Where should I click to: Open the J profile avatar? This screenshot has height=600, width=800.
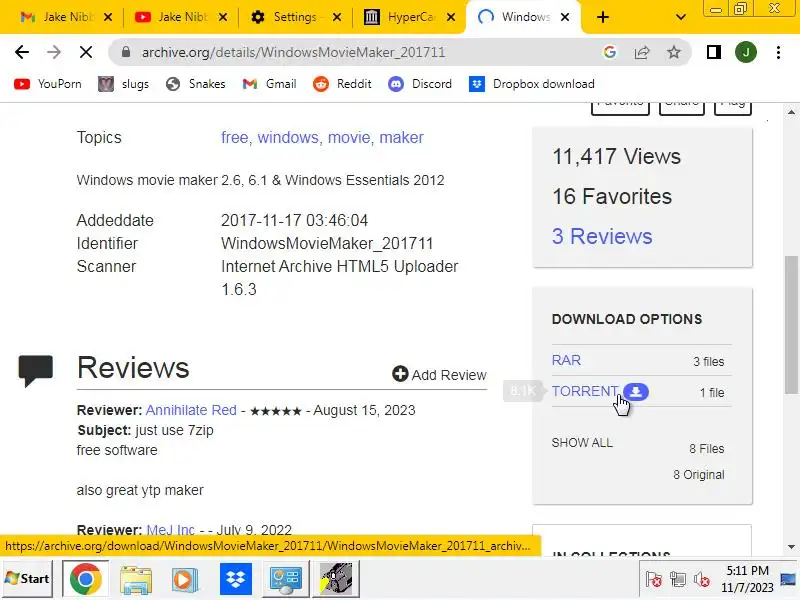tap(745, 52)
